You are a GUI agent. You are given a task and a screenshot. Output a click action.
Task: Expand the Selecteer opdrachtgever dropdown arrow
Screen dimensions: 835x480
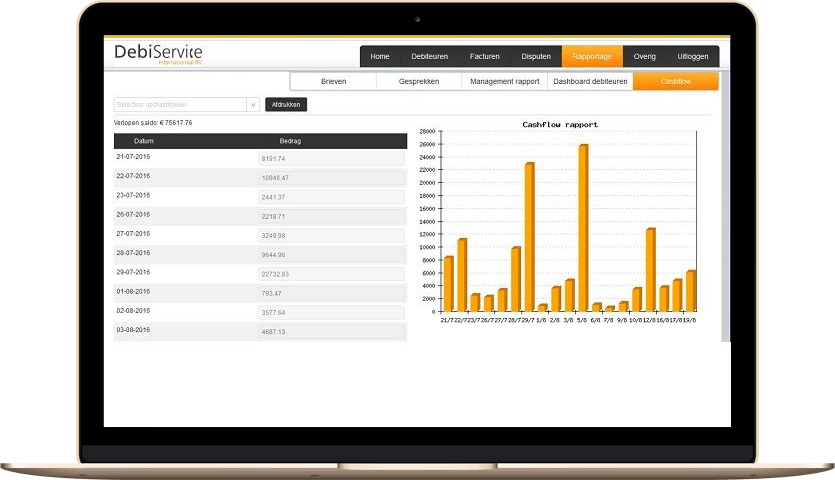(x=253, y=104)
